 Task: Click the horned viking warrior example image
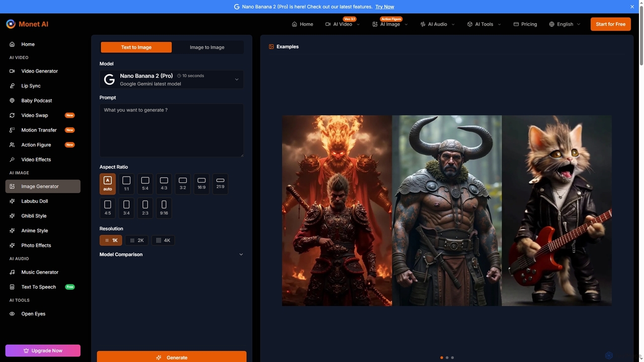pyautogui.click(x=447, y=211)
